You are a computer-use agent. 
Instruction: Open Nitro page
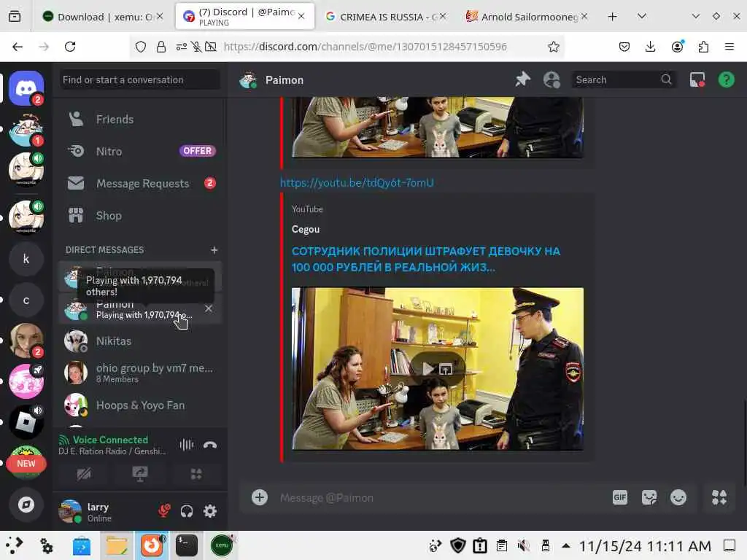tap(140, 151)
